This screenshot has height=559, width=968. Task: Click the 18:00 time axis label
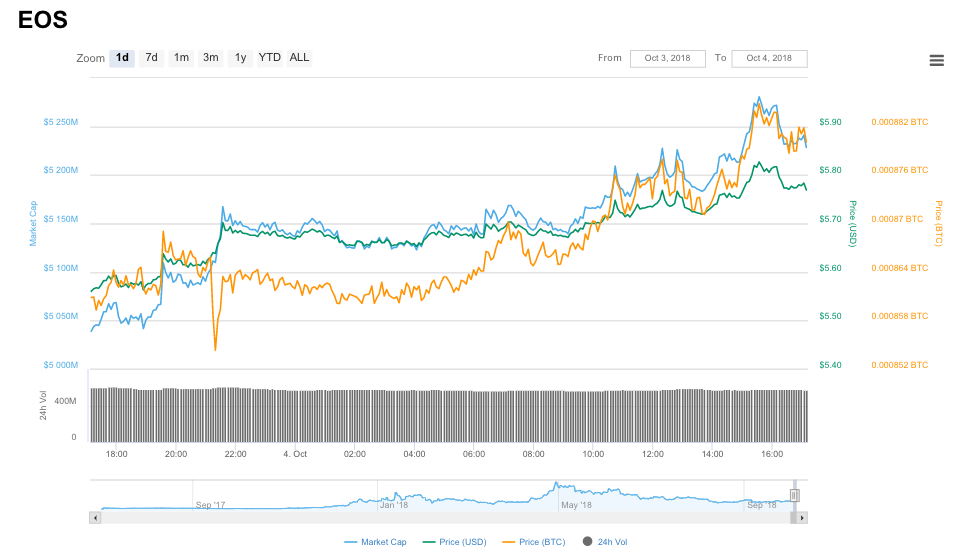116,454
